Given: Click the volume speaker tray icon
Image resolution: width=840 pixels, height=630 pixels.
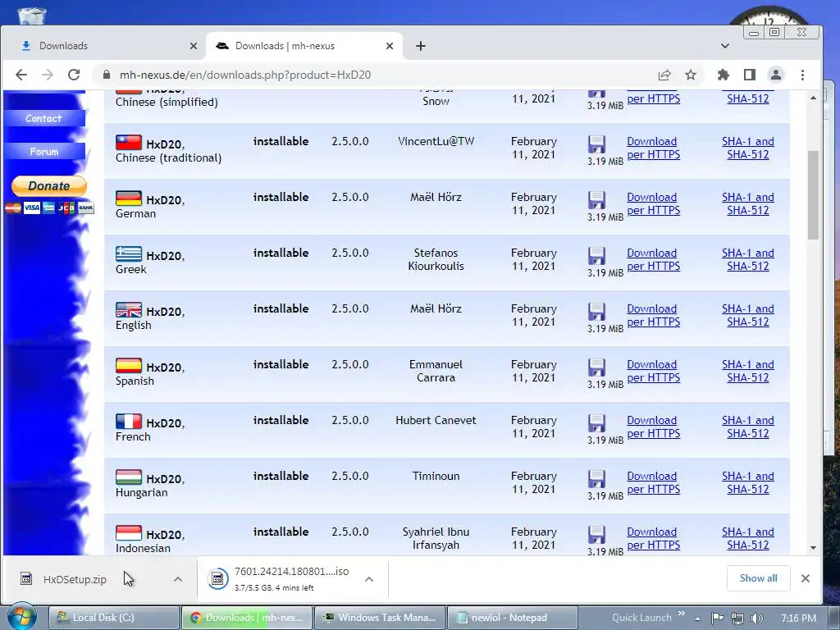Looking at the screenshot, I should pyautogui.click(x=756, y=619).
